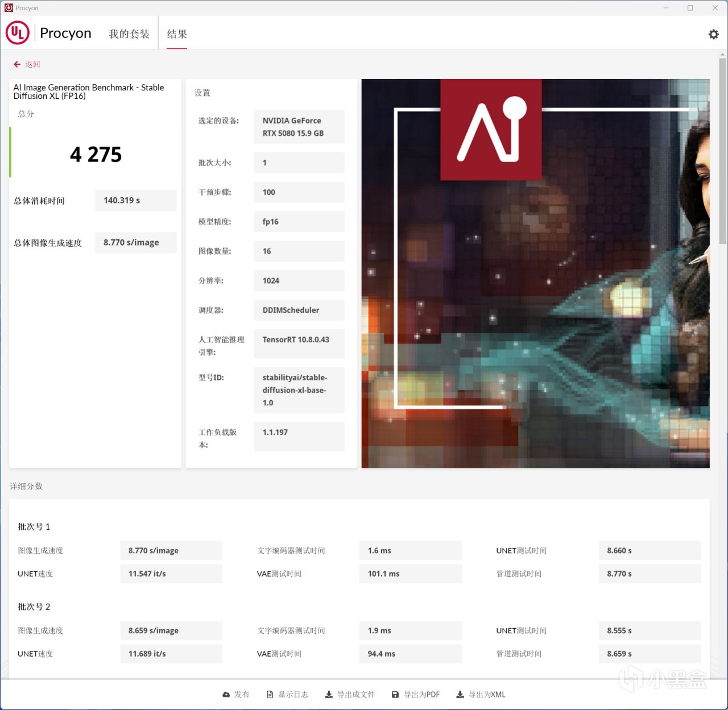The image size is (728, 710).
Task: Open the settings gear icon
Action: (x=713, y=34)
